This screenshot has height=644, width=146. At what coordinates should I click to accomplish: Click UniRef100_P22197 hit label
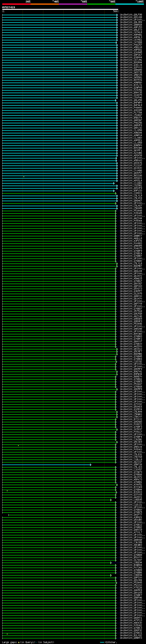[x=131, y=165]
